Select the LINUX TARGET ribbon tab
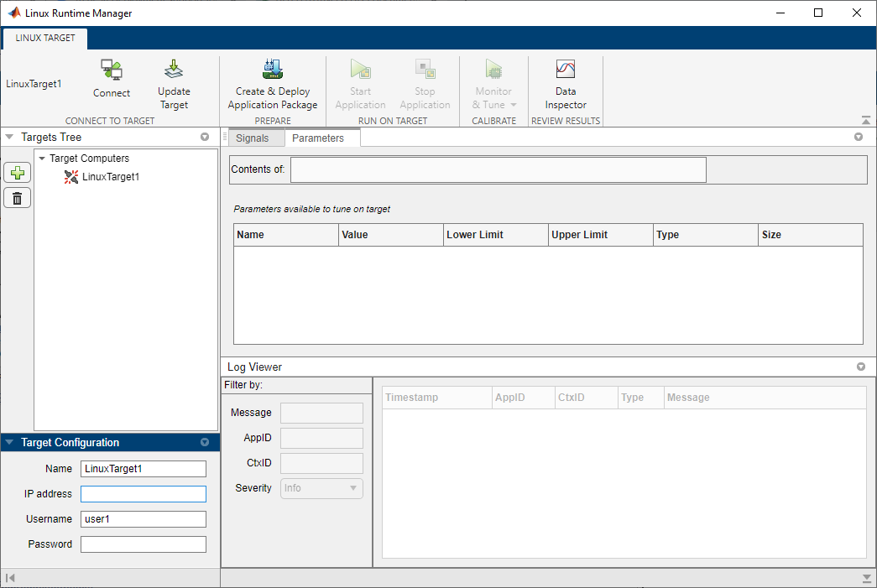This screenshot has width=877, height=588. point(45,39)
